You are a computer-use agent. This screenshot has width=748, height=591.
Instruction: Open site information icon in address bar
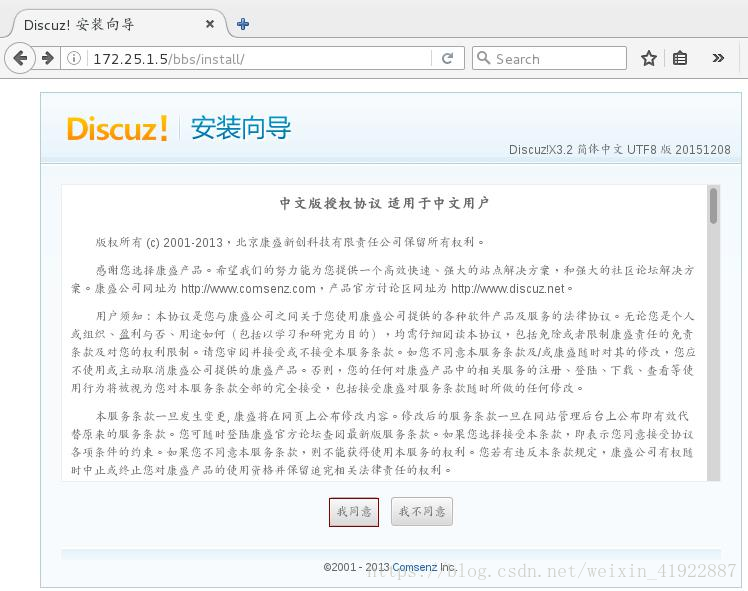[x=74, y=58]
